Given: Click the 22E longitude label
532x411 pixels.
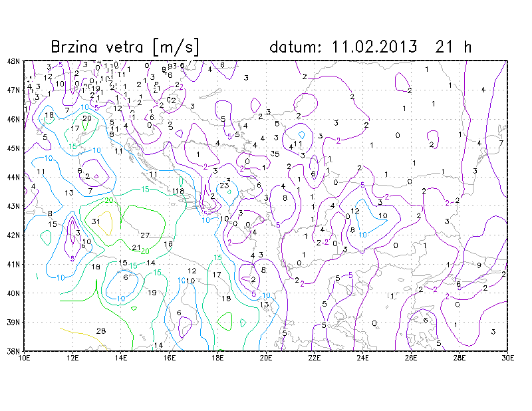Looking at the screenshot, I should [315, 358].
